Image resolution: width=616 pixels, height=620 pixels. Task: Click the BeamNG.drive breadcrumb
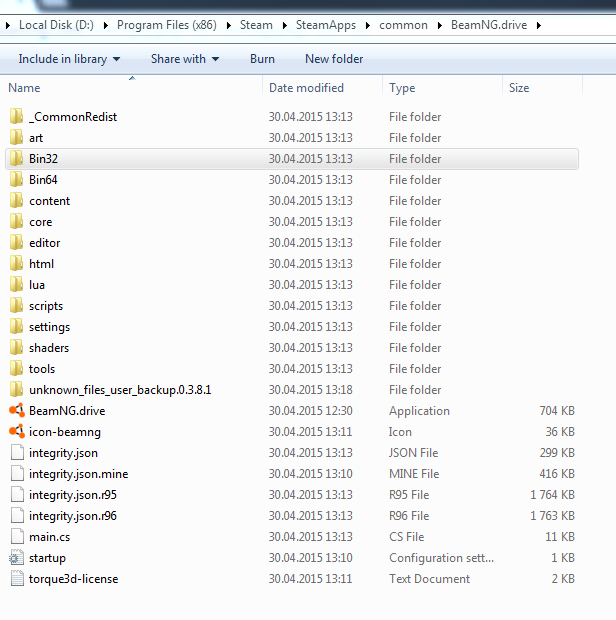click(x=489, y=25)
